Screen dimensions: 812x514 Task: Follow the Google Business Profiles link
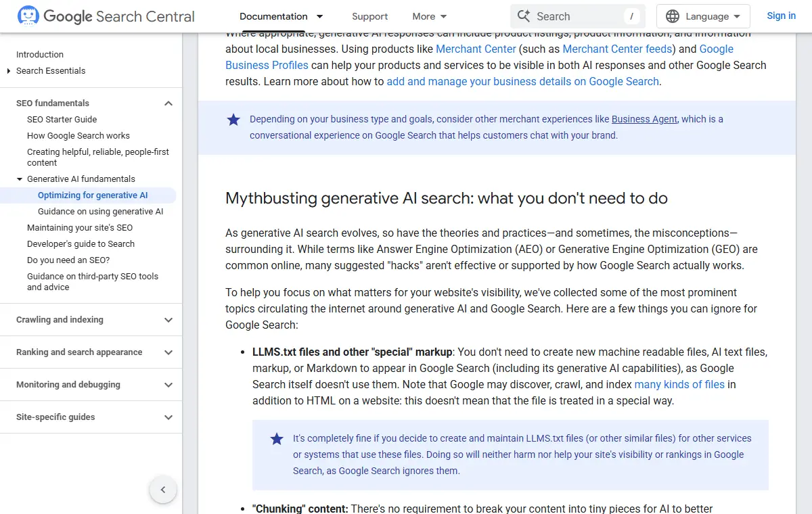267,65
